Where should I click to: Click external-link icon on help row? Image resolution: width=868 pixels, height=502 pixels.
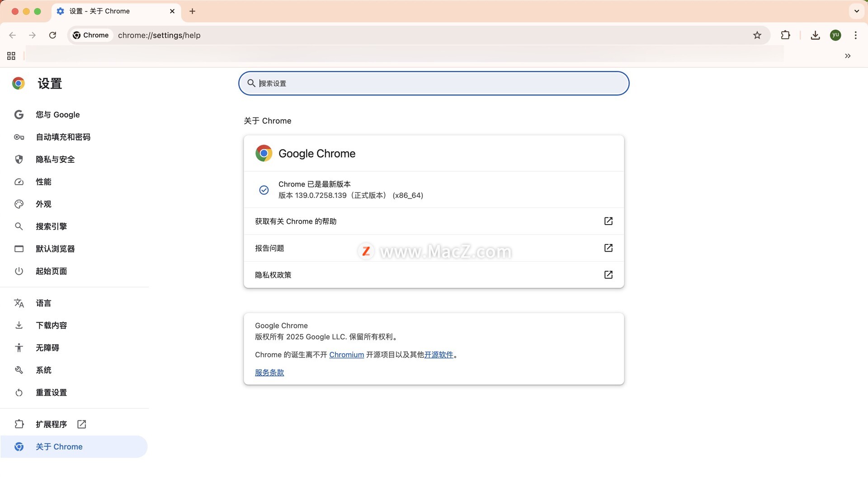(x=609, y=221)
